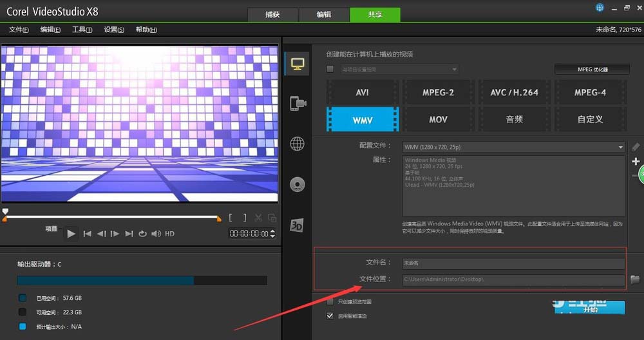This screenshot has height=340, width=644.
Task: Choose the 自定义 custom format option
Action: (590, 120)
